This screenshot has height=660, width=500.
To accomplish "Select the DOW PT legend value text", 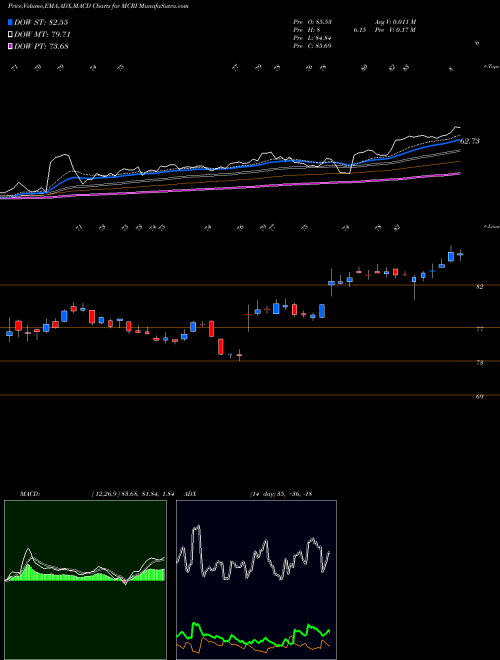I will (42, 46).
